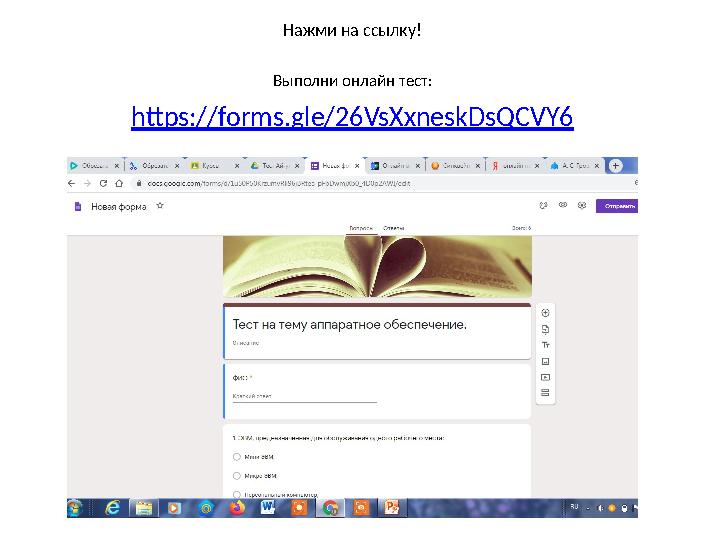Open the media player from the taskbar
Viewport: 720px width, 540px height.
click(174, 508)
